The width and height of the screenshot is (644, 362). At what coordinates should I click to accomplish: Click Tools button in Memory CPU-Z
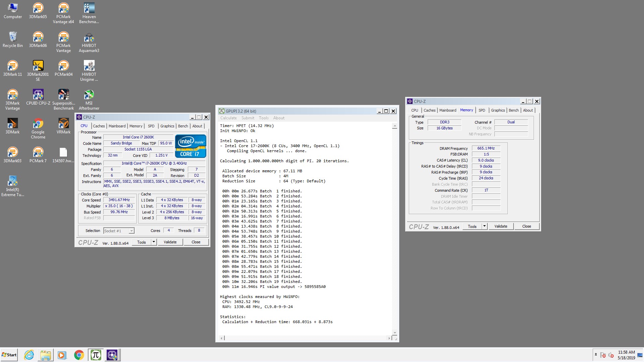(472, 226)
